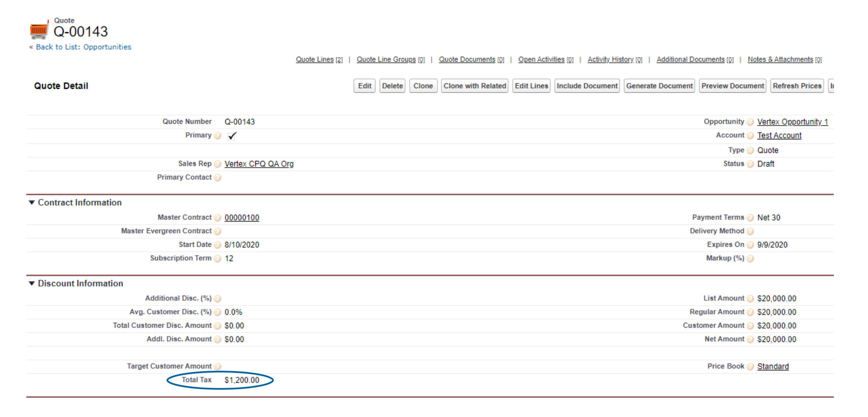
Task: Open the Test Account link
Action: pyautogui.click(x=779, y=136)
